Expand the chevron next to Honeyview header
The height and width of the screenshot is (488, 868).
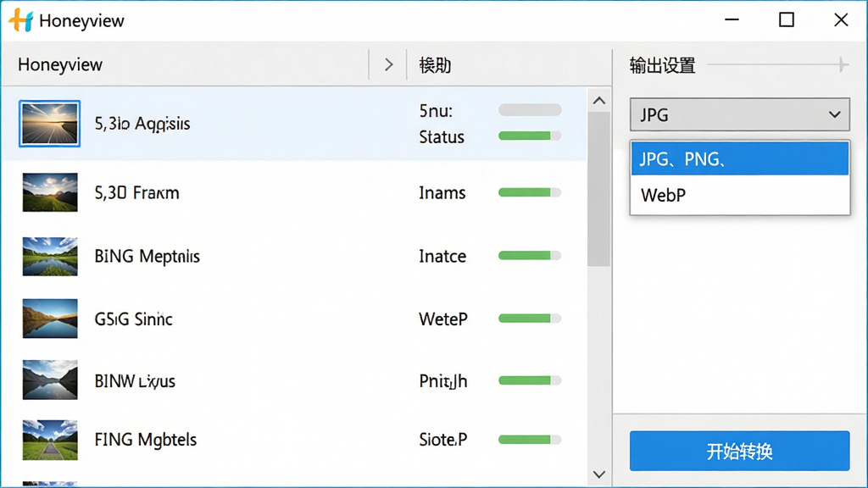pos(388,64)
